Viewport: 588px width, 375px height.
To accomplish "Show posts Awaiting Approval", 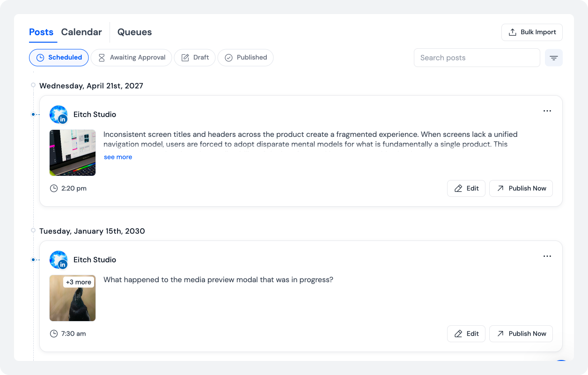I will tap(132, 58).
